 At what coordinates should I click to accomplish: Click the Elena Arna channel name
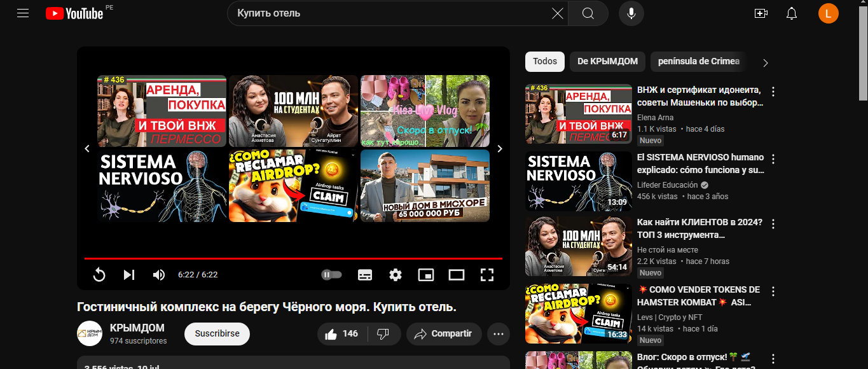(655, 118)
